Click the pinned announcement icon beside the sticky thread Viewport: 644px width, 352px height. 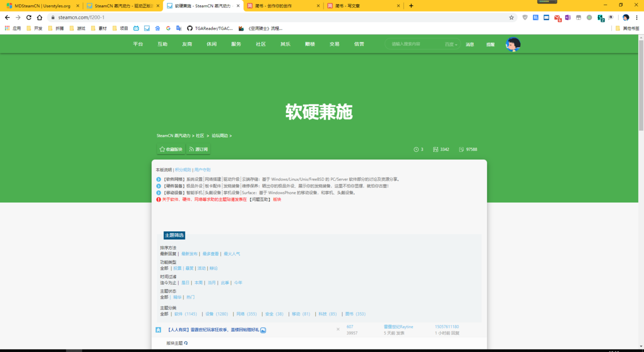click(158, 329)
